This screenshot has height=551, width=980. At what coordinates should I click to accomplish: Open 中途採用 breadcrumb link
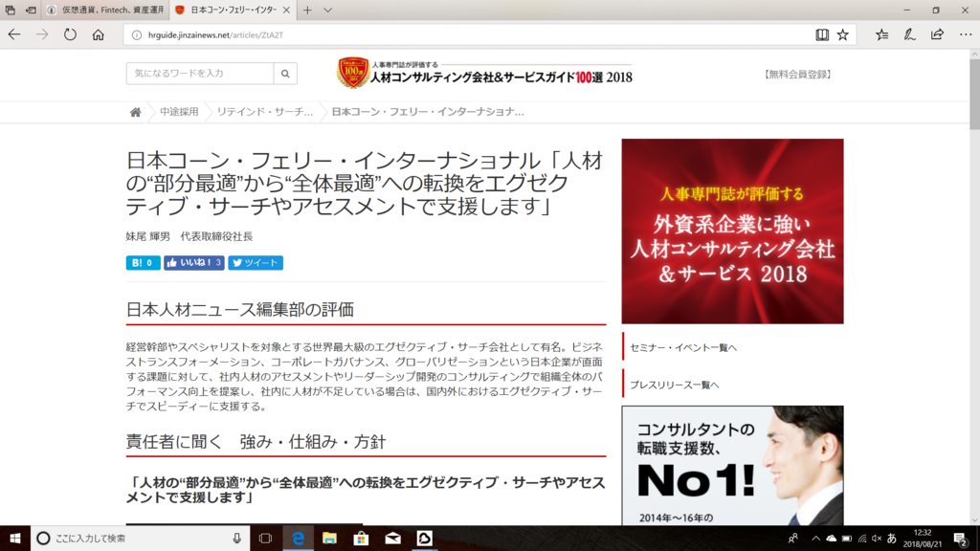click(x=179, y=112)
